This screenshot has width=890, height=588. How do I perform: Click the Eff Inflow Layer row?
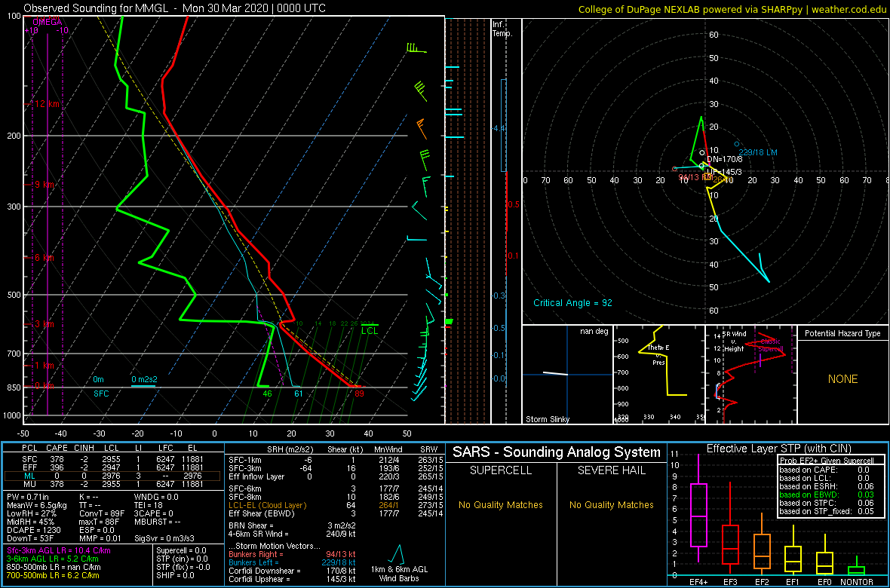pyautogui.click(x=335, y=476)
